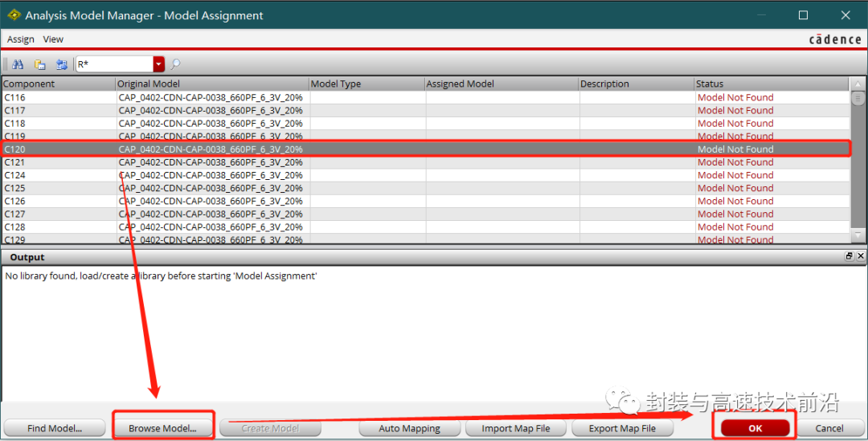The image size is (868, 441).
Task: Close the Output panel with its X icon
Action: (861, 256)
